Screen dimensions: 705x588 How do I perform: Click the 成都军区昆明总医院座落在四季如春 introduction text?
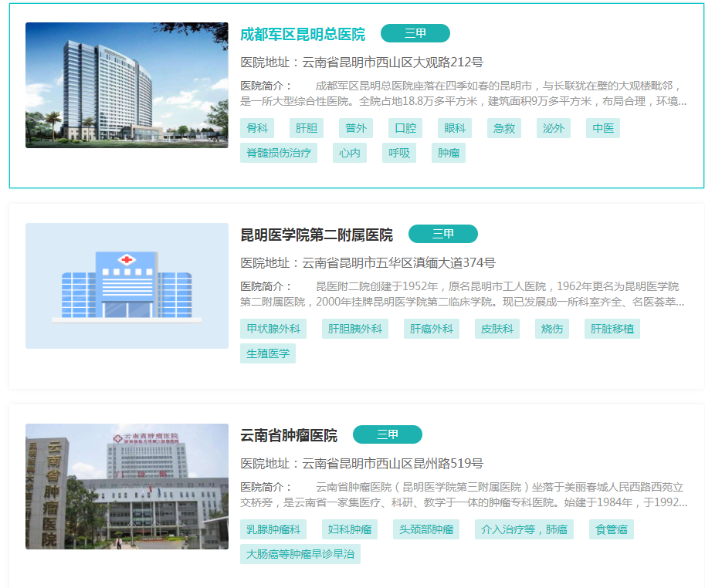463,93
